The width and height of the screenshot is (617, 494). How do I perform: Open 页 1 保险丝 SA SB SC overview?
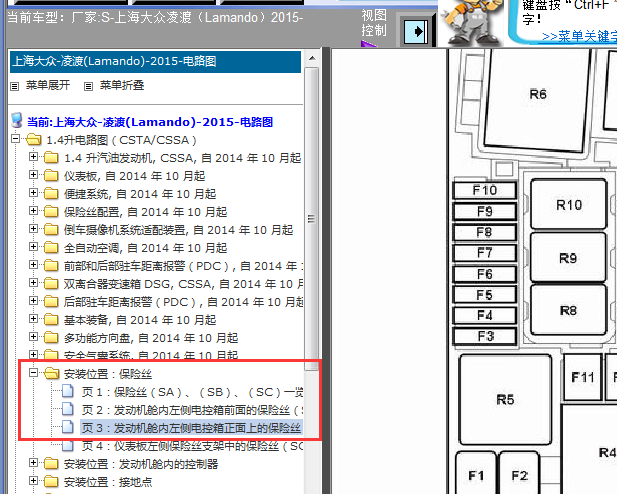pos(192,392)
